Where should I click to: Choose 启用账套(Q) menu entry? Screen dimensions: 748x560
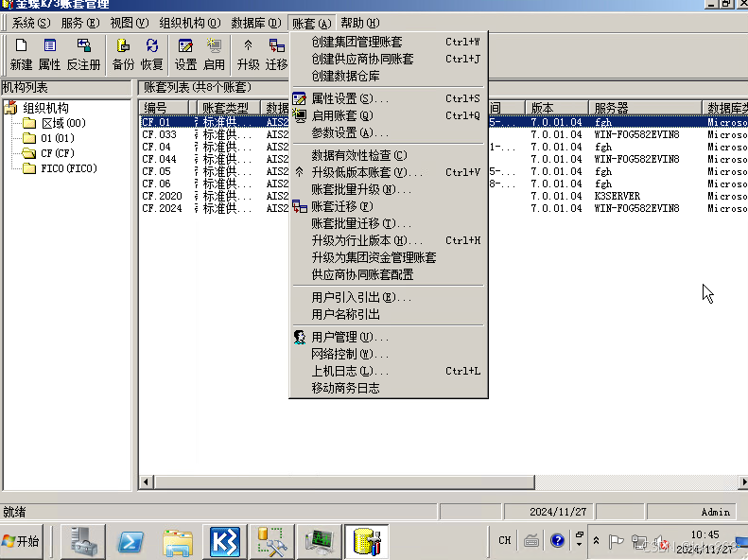coord(389,116)
